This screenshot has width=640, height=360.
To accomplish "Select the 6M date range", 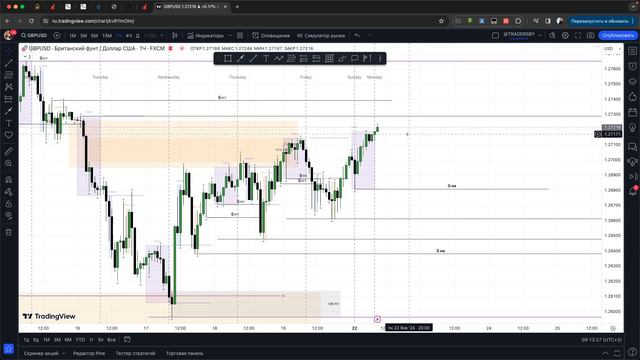I will [68, 340].
